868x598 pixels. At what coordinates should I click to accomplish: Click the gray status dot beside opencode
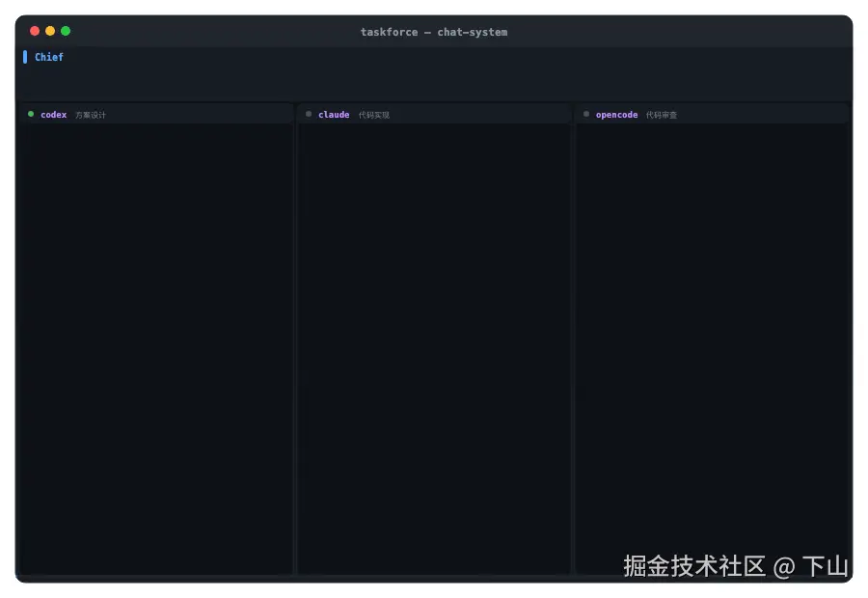(586, 114)
